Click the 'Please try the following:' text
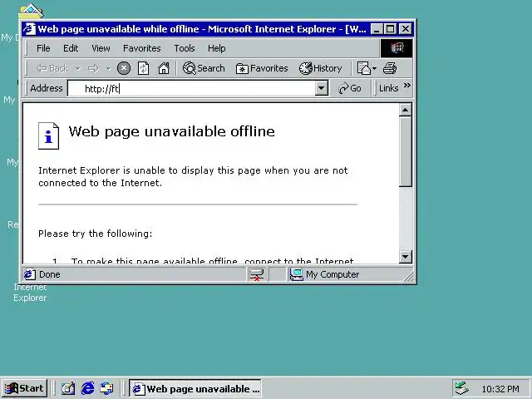 pyautogui.click(x=96, y=234)
